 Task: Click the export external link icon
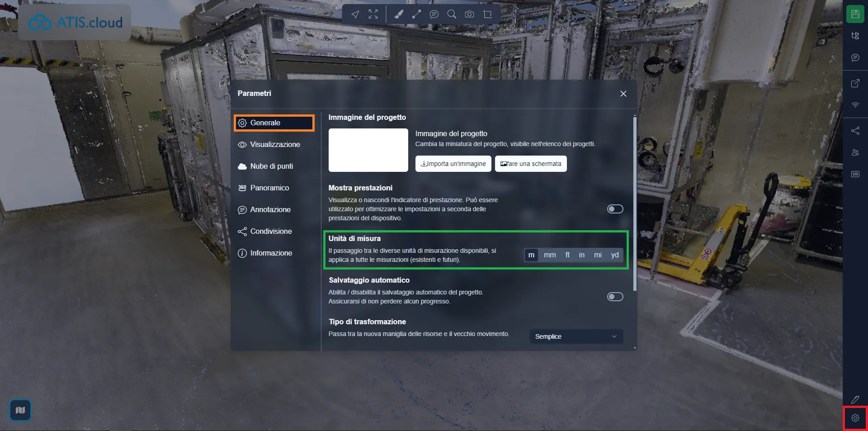(x=855, y=83)
